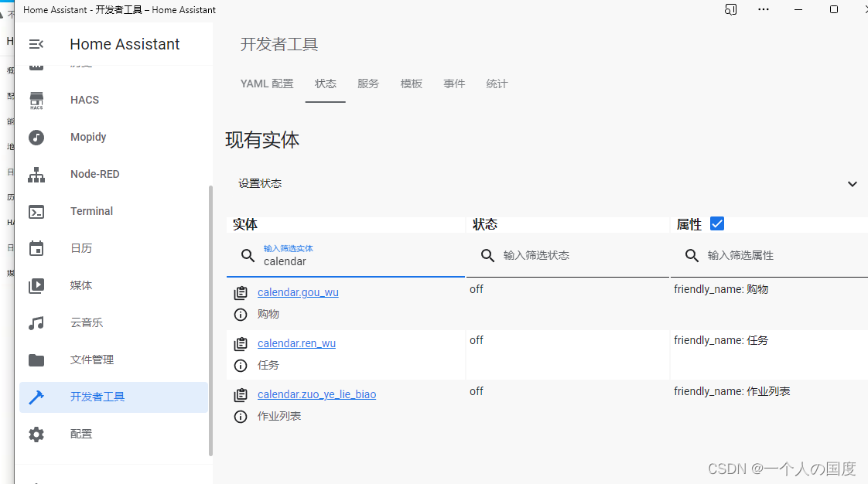Copy entity ID of calendar.gou_wu
This screenshot has width=868, height=484.
[241, 292]
